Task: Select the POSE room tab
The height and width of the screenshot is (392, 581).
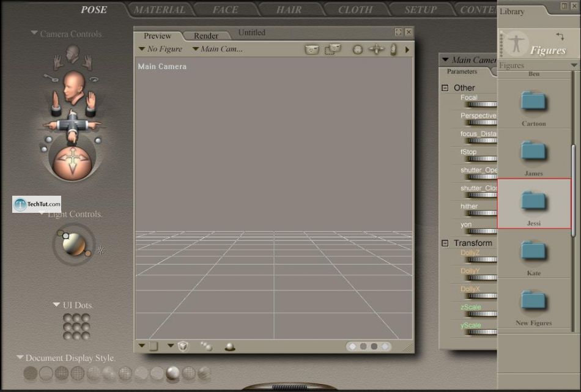Action: pyautogui.click(x=94, y=10)
